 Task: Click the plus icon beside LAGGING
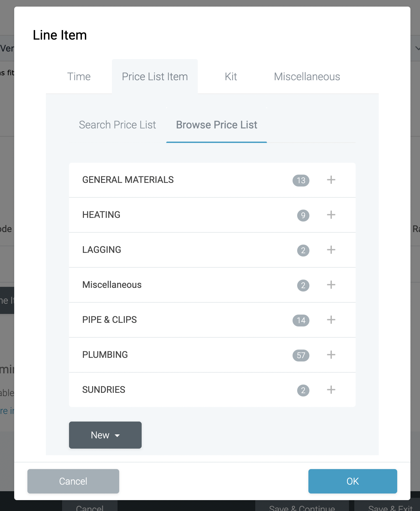(331, 250)
